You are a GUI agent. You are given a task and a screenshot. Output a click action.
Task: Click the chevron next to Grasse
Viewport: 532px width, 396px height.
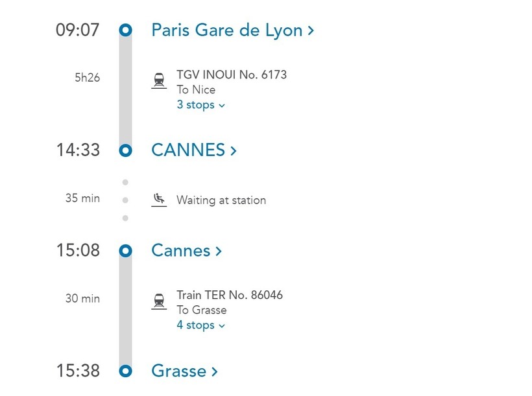point(214,371)
